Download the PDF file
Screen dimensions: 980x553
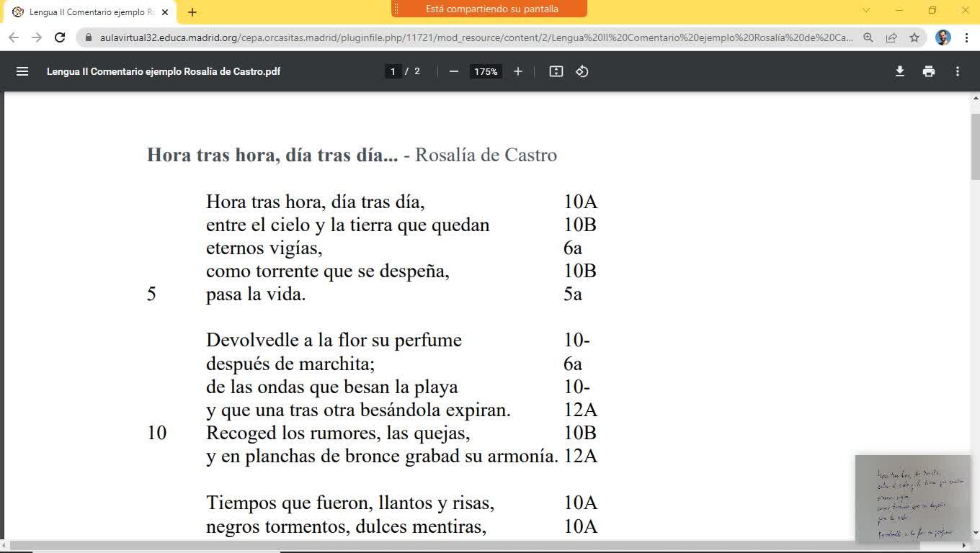900,71
